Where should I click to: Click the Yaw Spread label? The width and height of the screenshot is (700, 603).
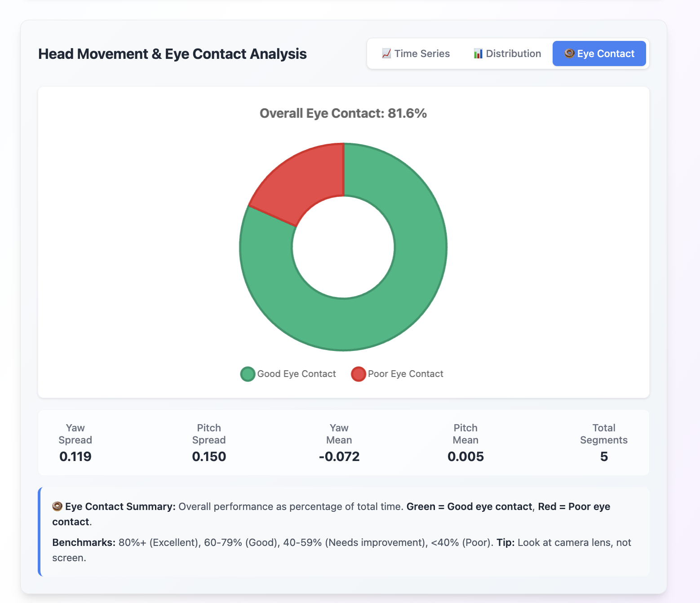(x=75, y=434)
